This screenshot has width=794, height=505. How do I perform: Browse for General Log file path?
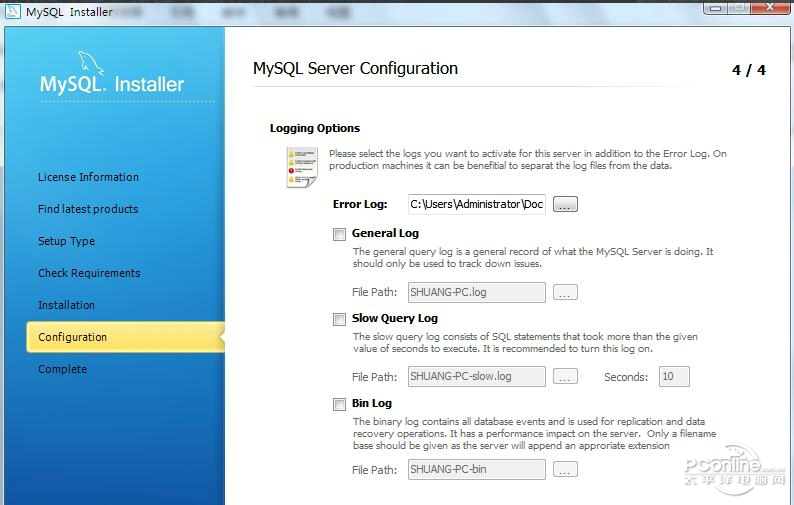tap(565, 292)
